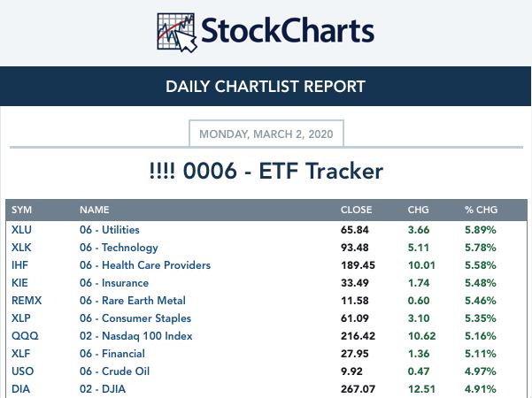The width and height of the screenshot is (532, 398).
Task: Click the % CHG column header
Action: click(482, 210)
